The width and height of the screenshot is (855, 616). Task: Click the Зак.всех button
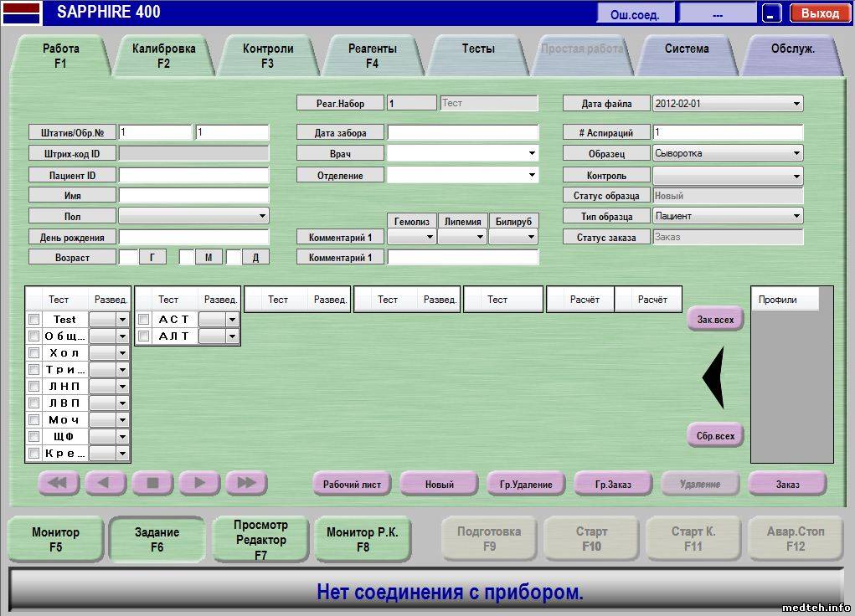715,319
